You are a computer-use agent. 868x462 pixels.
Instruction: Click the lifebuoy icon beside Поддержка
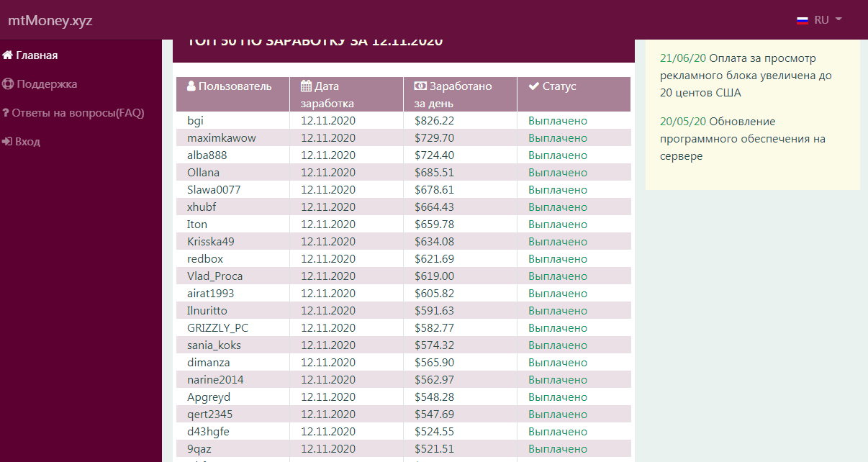(x=8, y=84)
